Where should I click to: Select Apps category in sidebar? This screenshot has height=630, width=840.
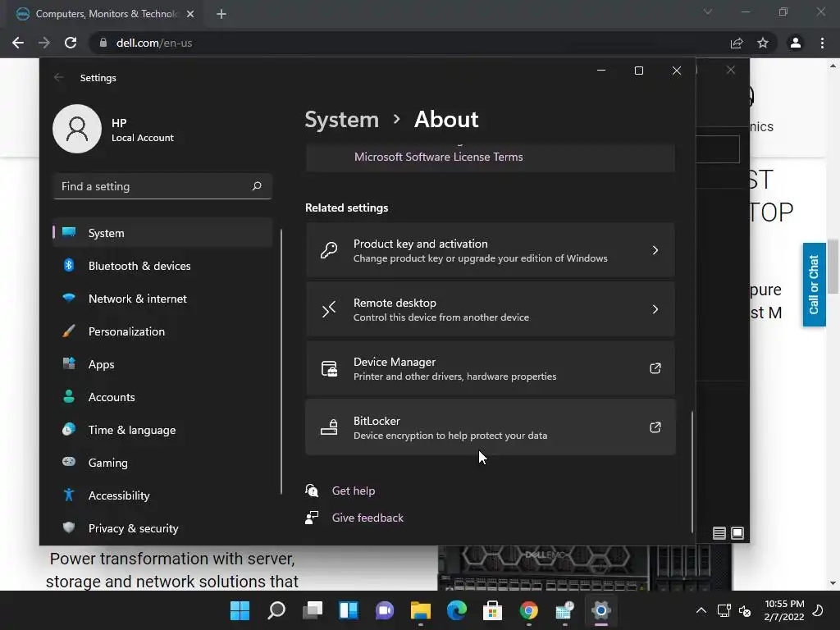[x=162, y=364]
